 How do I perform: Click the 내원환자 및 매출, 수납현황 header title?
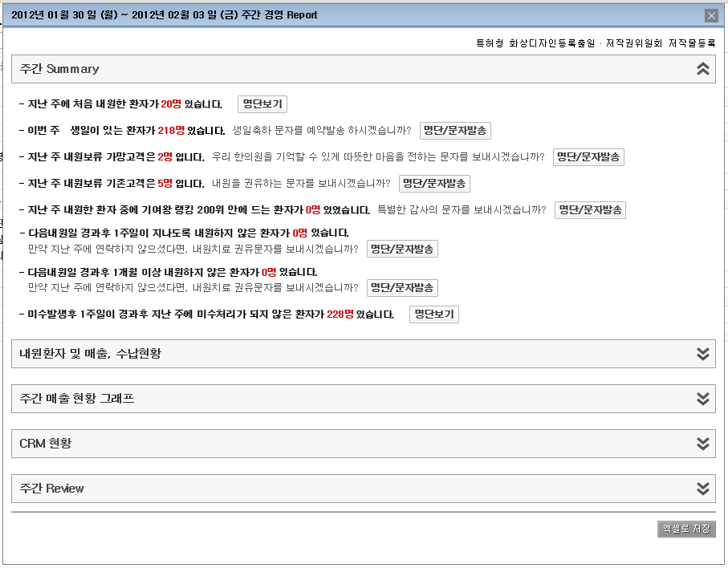(x=90, y=354)
